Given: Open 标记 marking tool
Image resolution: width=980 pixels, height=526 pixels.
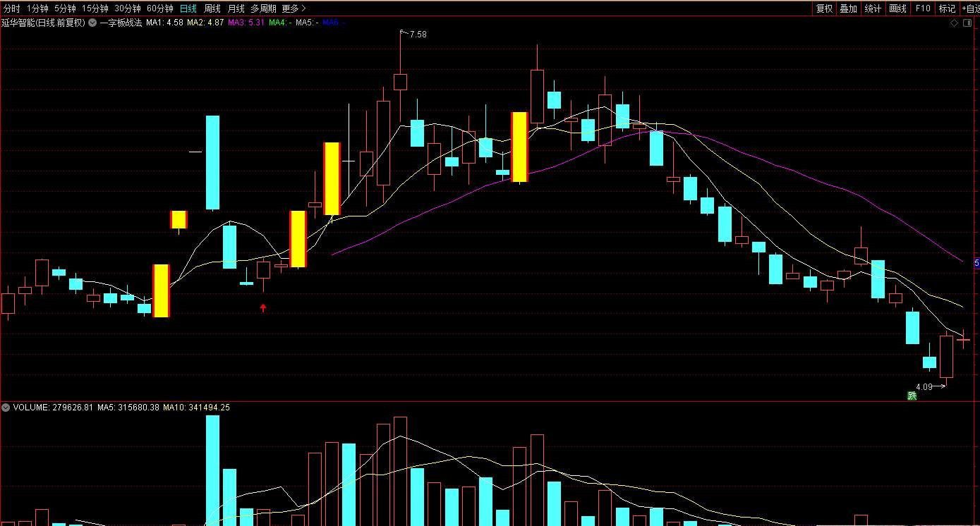Looking at the screenshot, I should 946,8.
